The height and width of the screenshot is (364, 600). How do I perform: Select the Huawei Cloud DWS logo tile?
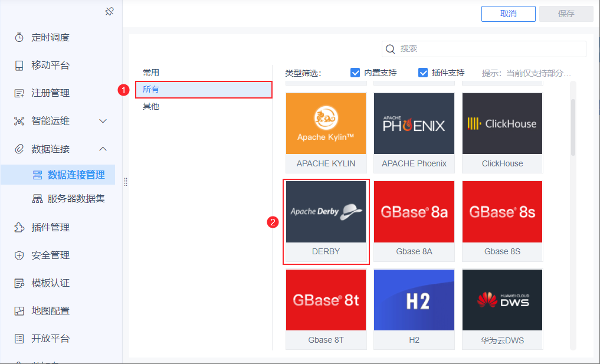(x=503, y=300)
